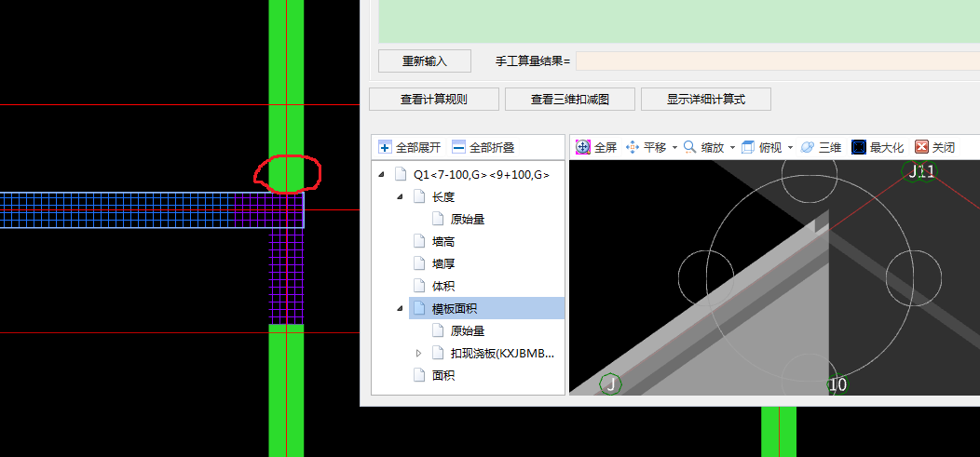
Task: Select the 墙厚 tree item
Action: (x=443, y=264)
